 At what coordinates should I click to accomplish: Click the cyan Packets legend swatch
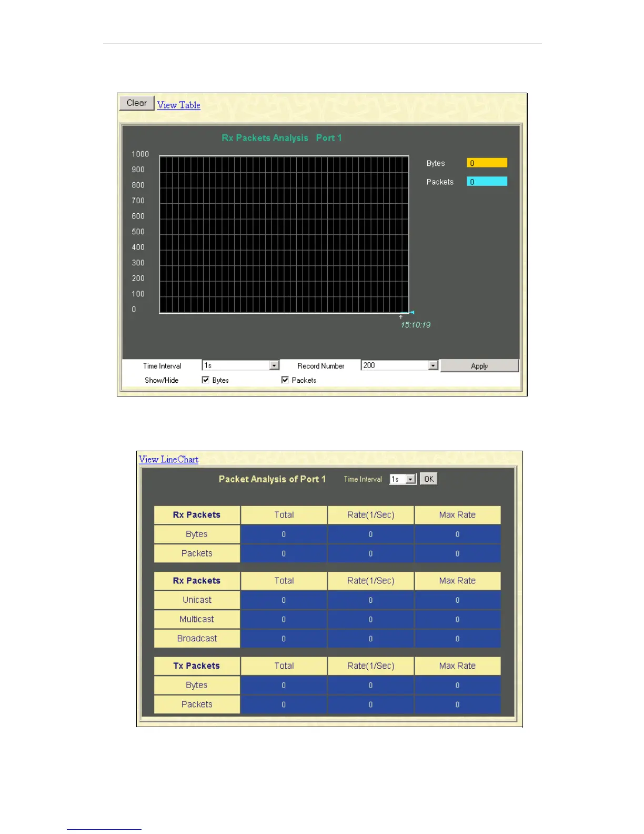[x=487, y=182]
